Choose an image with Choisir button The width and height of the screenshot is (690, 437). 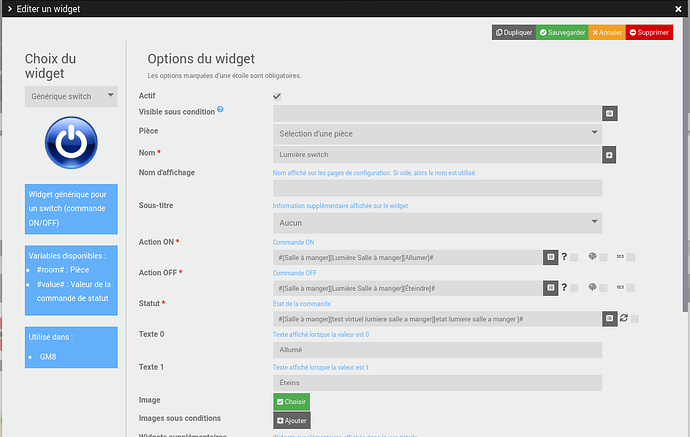tap(291, 402)
